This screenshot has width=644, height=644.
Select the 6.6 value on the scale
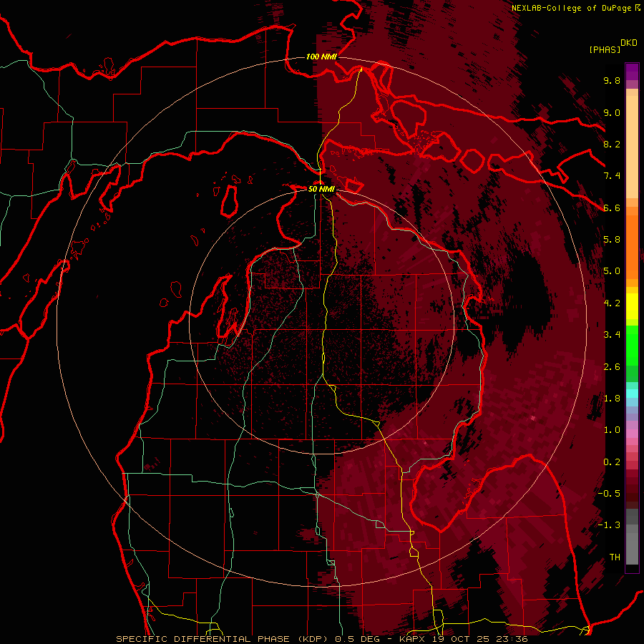612,208
